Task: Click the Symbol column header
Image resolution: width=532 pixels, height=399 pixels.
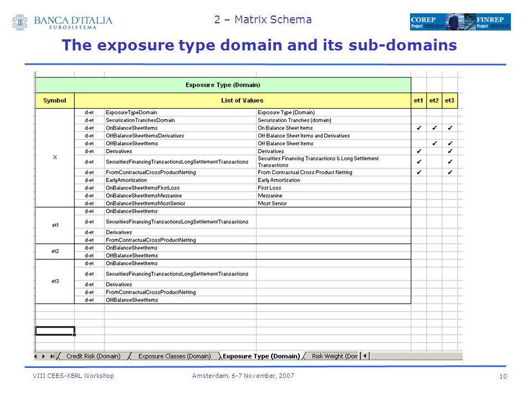Action: 55,100
